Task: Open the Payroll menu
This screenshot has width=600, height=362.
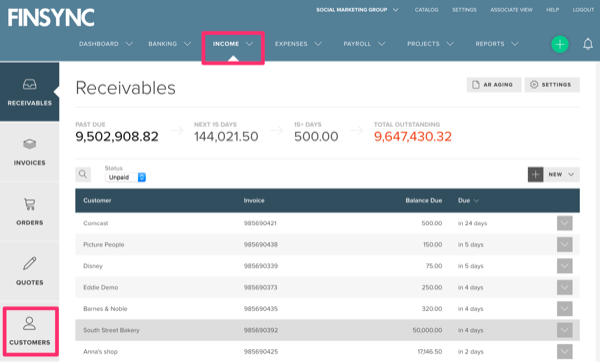Action: coord(364,44)
